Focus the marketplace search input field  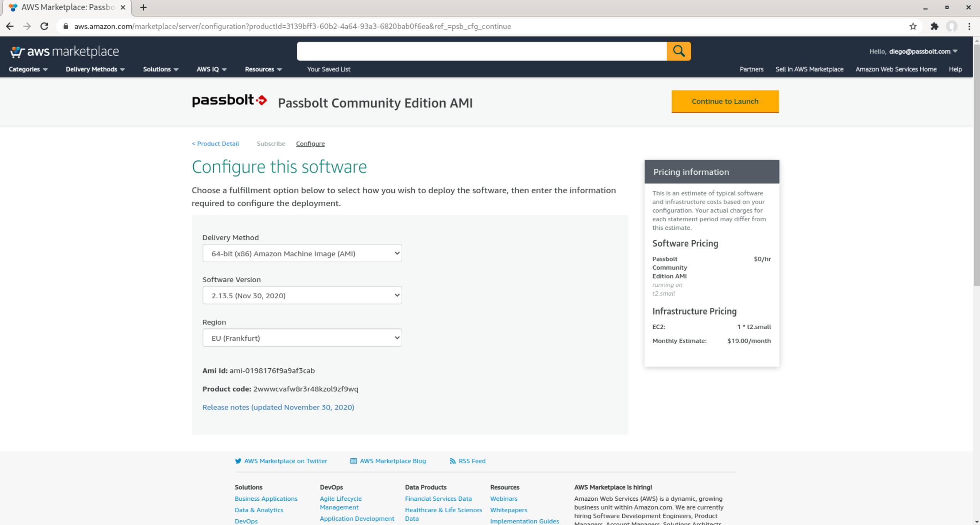pyautogui.click(x=482, y=51)
